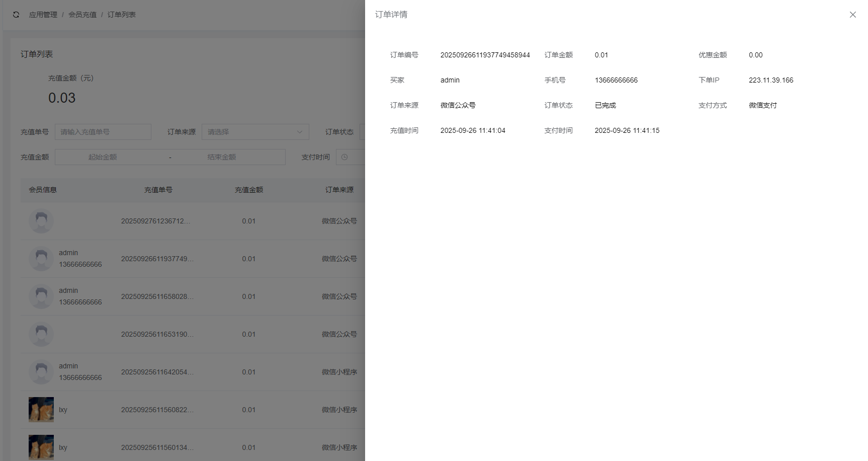Viewport: 868px width, 461px height.
Task: Close the 订单详情 drawer with X icon
Action: point(852,15)
